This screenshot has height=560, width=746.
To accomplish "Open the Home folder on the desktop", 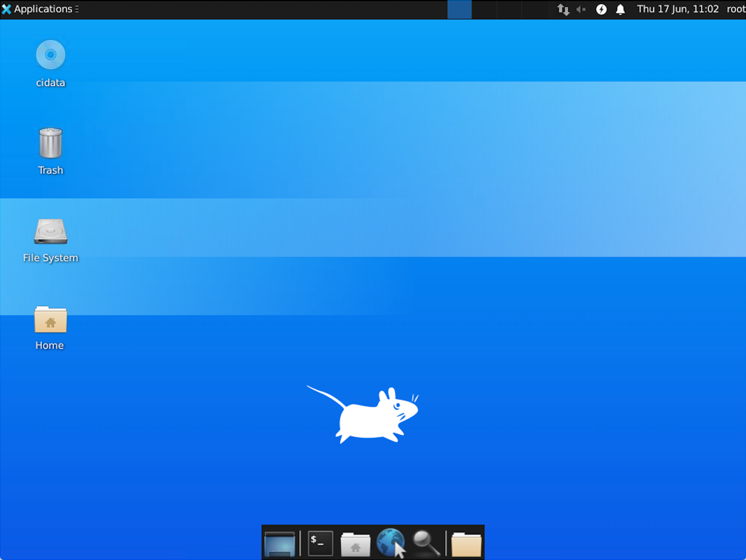I will coord(50,321).
